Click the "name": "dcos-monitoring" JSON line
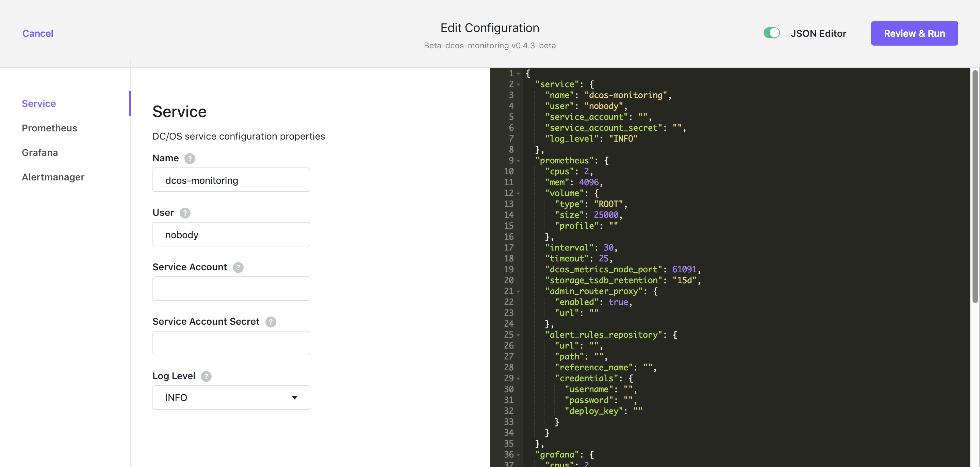 (608, 95)
